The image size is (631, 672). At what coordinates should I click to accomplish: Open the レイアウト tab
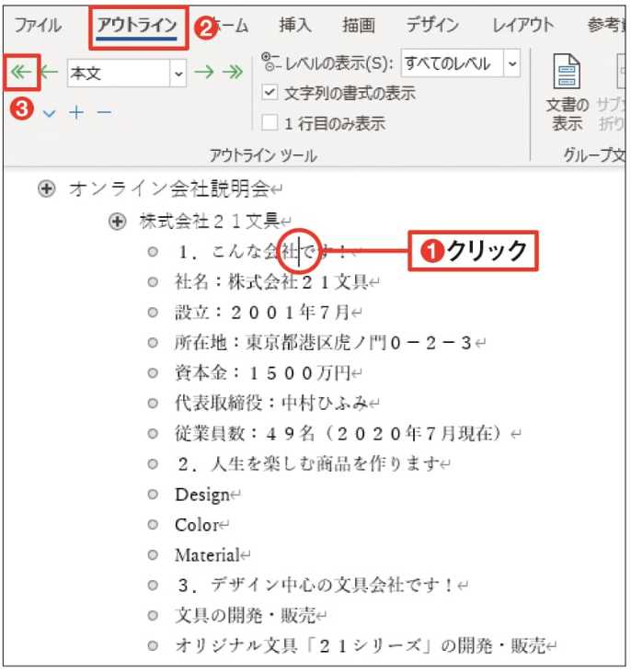[x=522, y=26]
